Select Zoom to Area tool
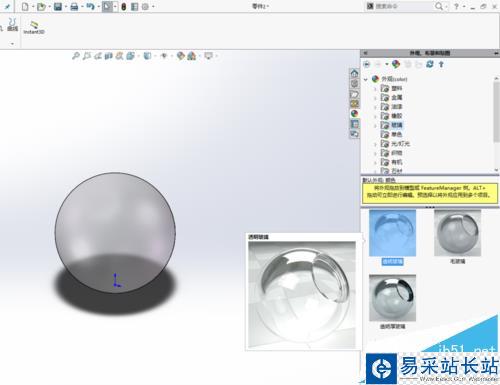 pyautogui.click(x=87, y=56)
